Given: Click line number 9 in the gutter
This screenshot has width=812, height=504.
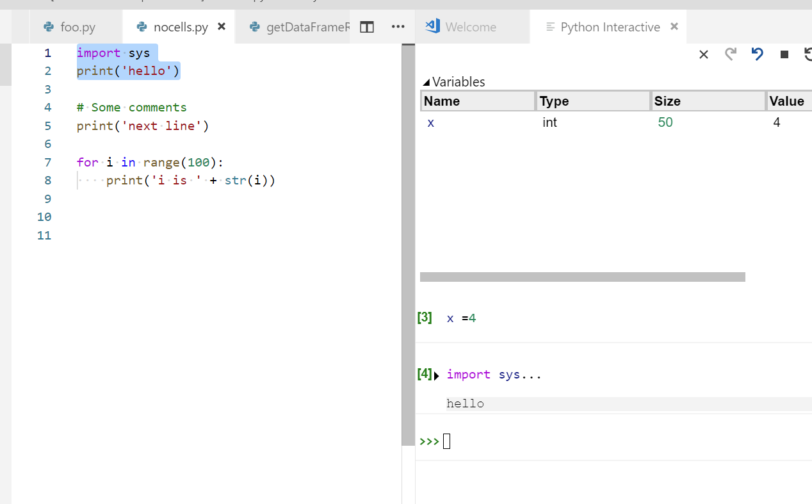Looking at the screenshot, I should (x=47, y=199).
